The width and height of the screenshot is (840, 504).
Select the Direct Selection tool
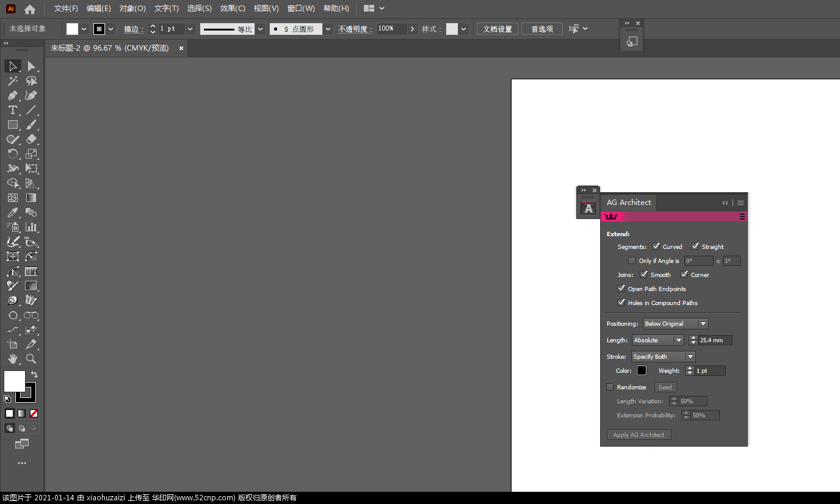pos(32,66)
